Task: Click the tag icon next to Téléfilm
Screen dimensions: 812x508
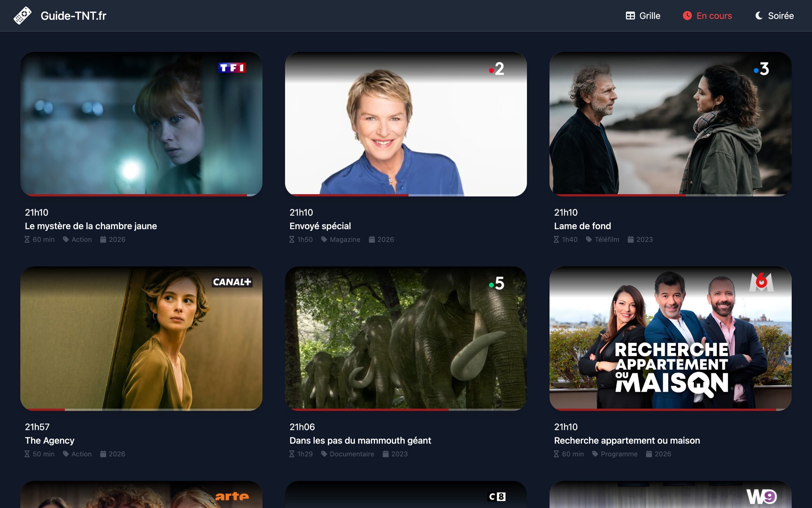Action: 589,239
